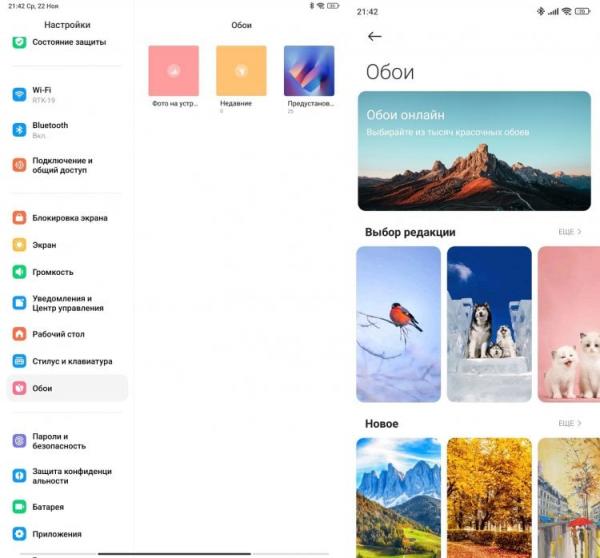Tap battery indicator in phone status bar

(582, 11)
